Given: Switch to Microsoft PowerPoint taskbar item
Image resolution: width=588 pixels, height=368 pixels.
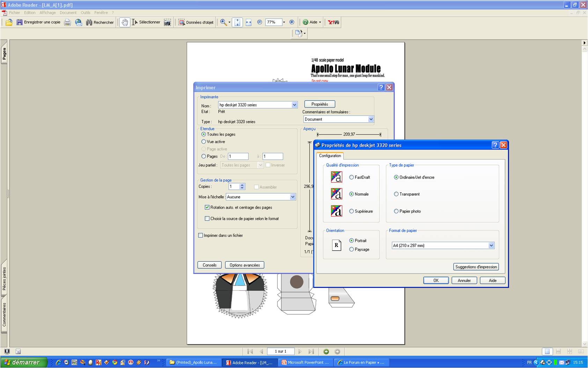Looking at the screenshot, I should click(x=306, y=362).
